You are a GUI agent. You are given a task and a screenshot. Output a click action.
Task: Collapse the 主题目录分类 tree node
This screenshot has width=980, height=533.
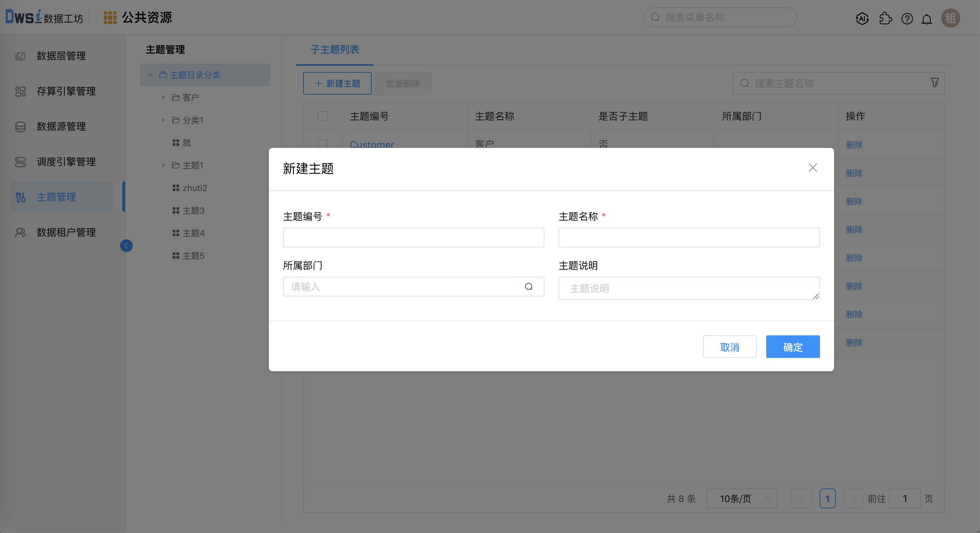tap(150, 75)
